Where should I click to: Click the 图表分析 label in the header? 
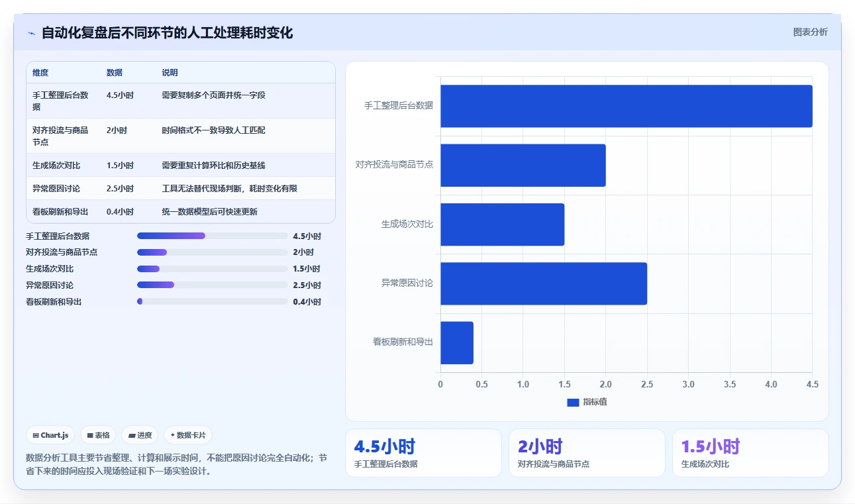click(x=810, y=32)
